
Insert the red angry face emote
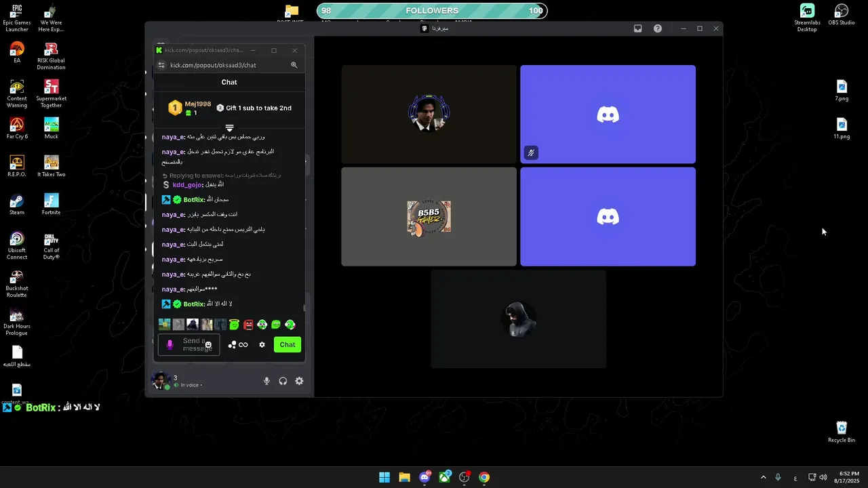point(248,325)
